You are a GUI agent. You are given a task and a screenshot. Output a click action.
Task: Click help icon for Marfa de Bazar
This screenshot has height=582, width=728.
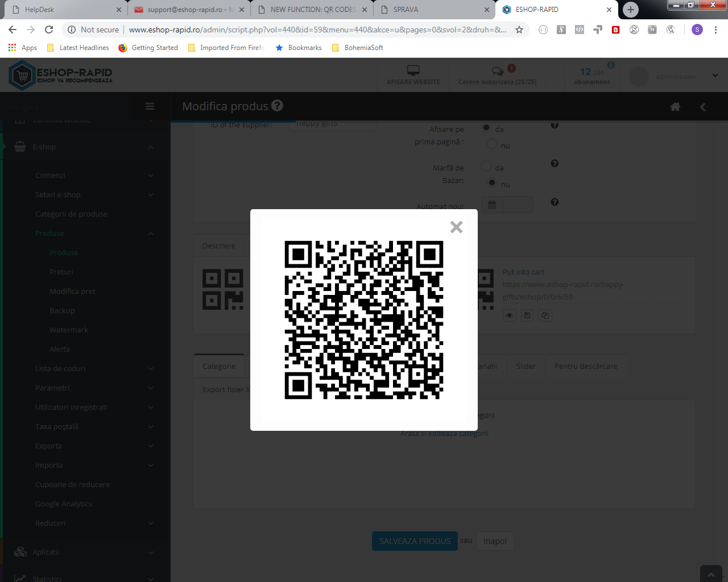555,164
